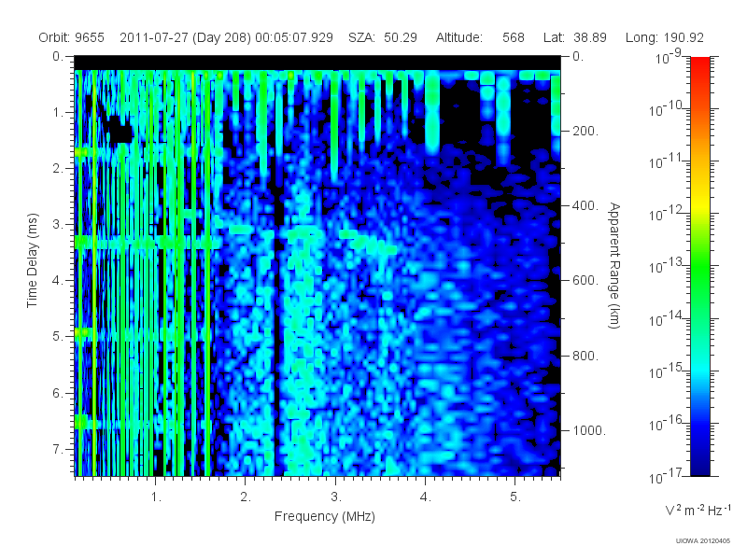Click the '7.' time delay tick label

coord(58,449)
